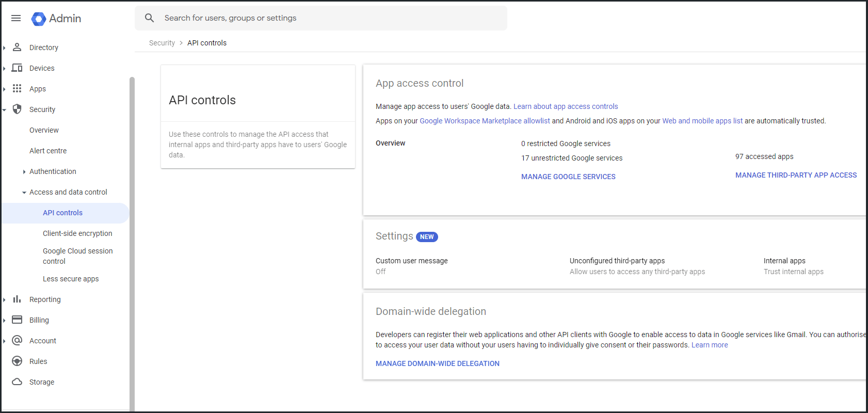Open MANAGE DOMAIN-WIDE DELEGATION
The width and height of the screenshot is (868, 413).
pos(438,363)
